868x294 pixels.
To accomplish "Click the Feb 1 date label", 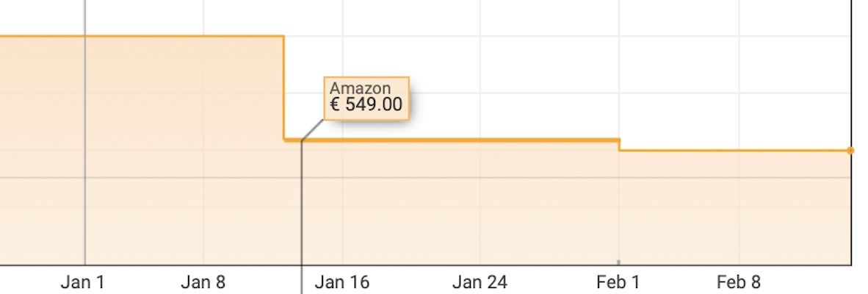I will tap(618, 282).
